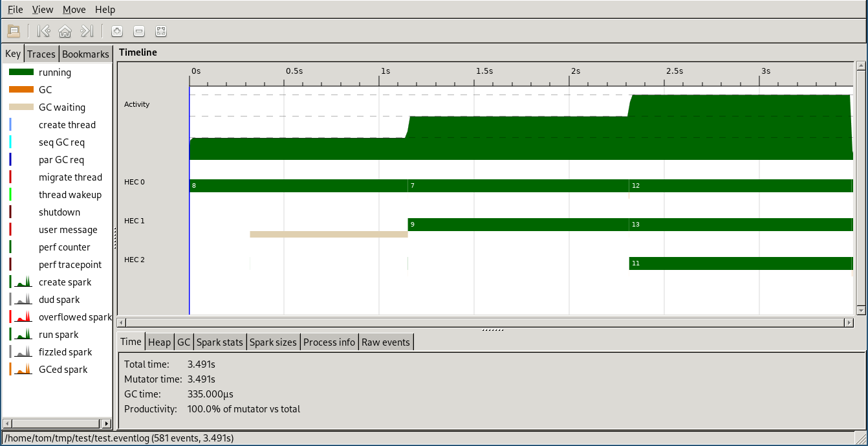Select the Raw events tab
The image size is (868, 446).
click(385, 342)
